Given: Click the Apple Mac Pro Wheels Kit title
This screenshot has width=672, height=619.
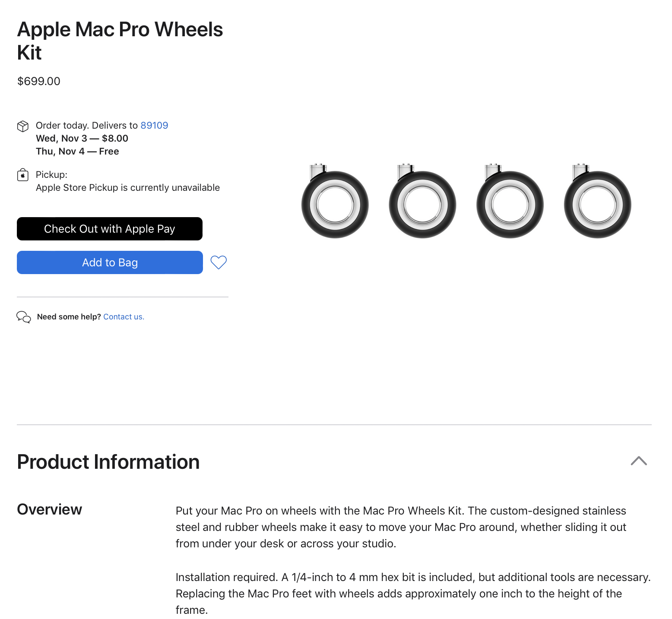Looking at the screenshot, I should coord(120,41).
